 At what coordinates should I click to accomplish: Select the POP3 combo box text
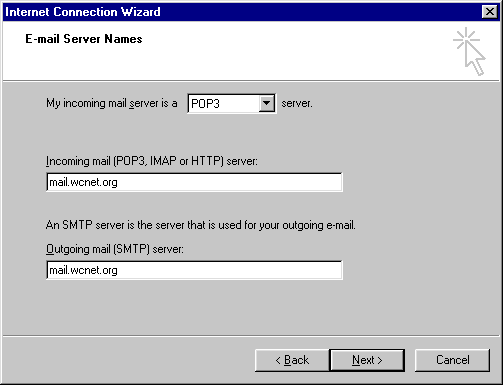coord(205,104)
